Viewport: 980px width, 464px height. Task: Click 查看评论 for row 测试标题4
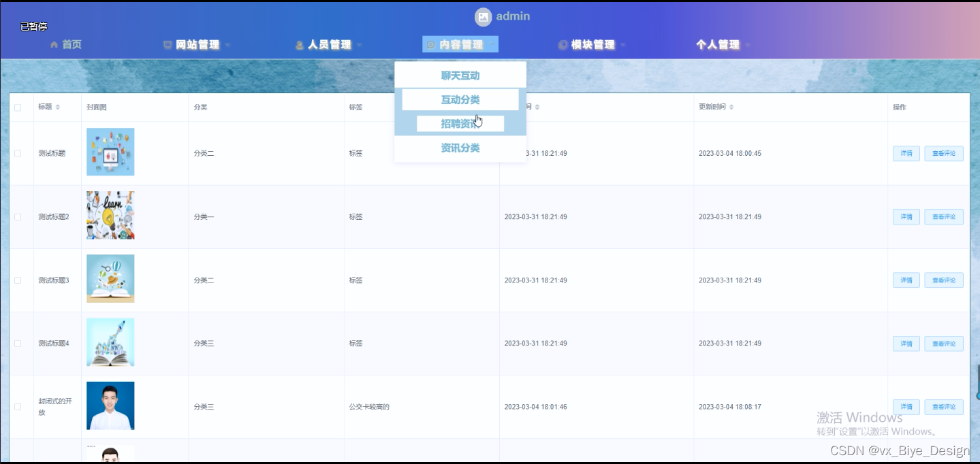(x=944, y=344)
